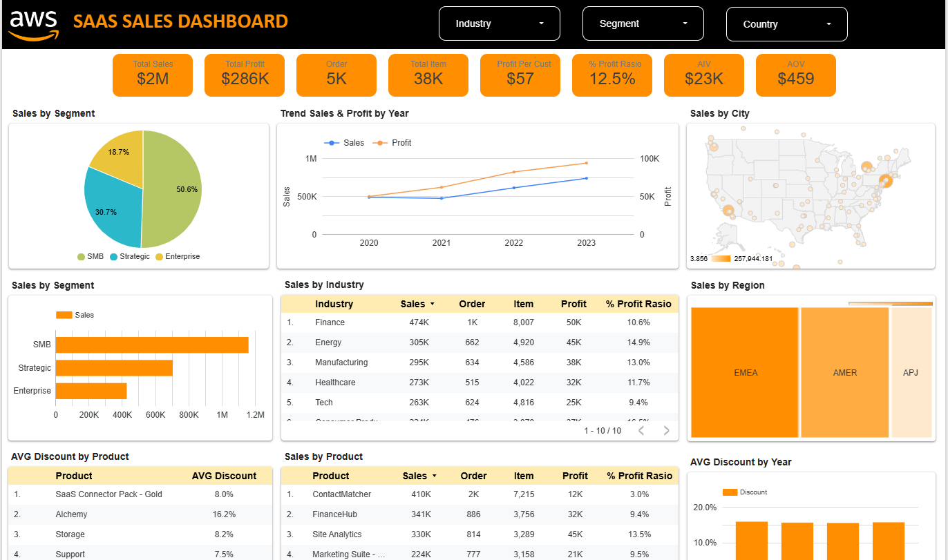Image resolution: width=948 pixels, height=560 pixels.
Task: Toggle Strategic legend item in pie chart
Action: click(129, 256)
